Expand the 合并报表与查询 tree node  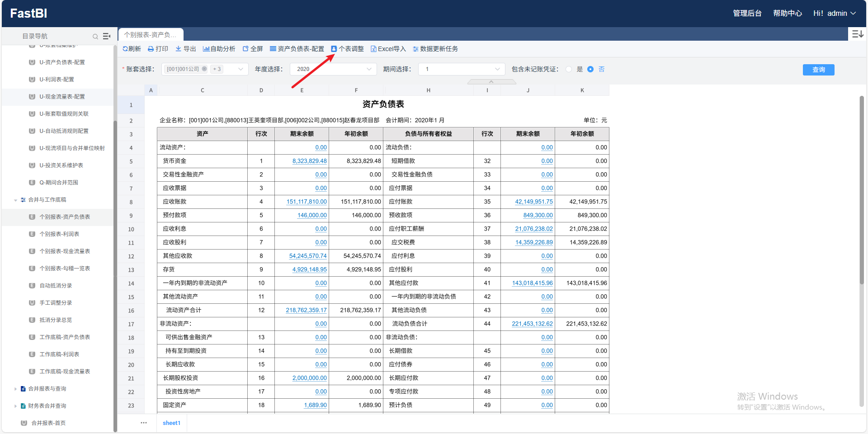15,389
